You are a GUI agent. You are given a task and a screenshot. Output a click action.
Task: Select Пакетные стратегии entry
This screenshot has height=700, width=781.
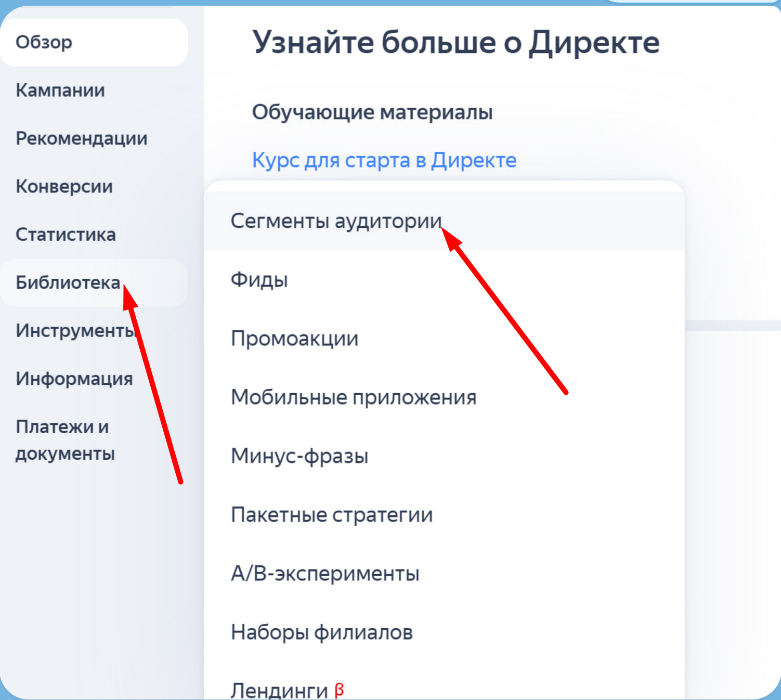point(444,515)
